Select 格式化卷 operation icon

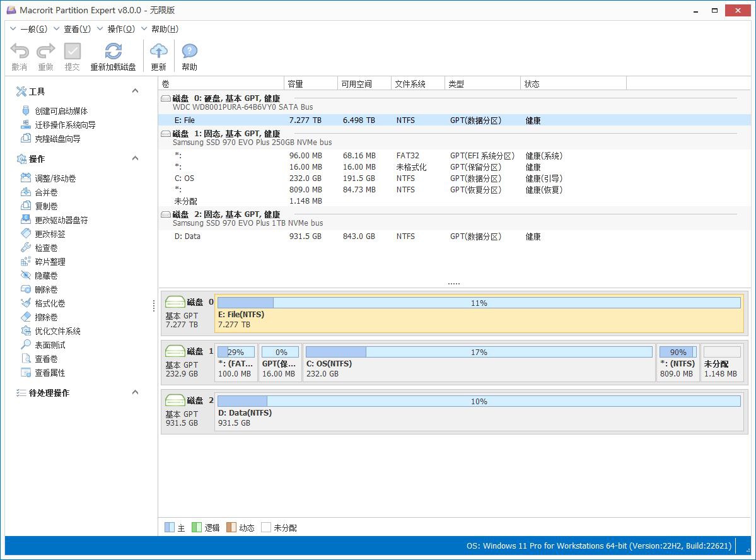(26, 303)
